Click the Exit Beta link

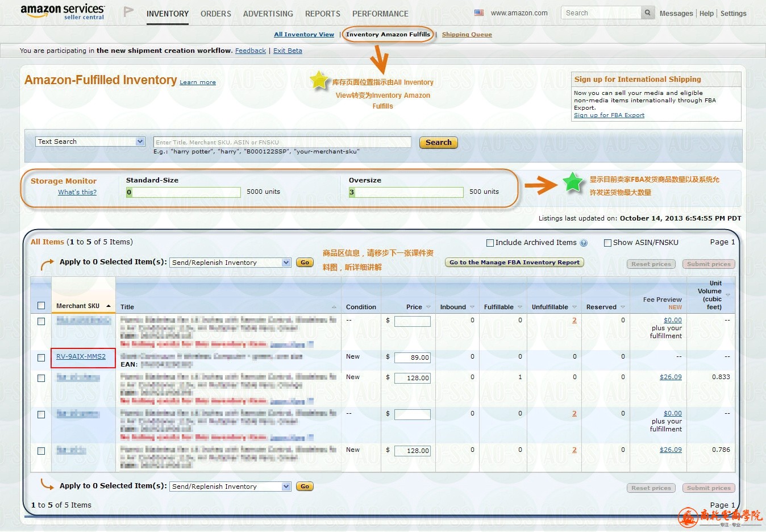click(288, 51)
